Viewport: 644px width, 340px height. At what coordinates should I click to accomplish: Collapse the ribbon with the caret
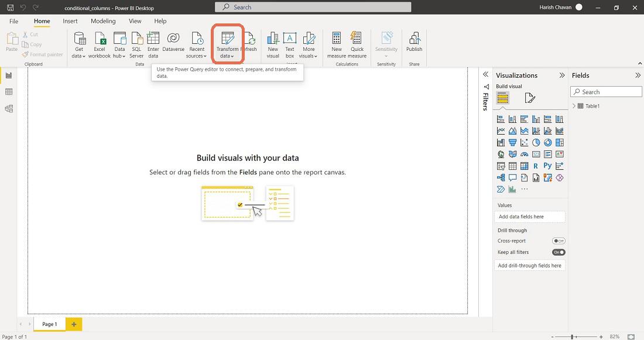click(x=639, y=63)
